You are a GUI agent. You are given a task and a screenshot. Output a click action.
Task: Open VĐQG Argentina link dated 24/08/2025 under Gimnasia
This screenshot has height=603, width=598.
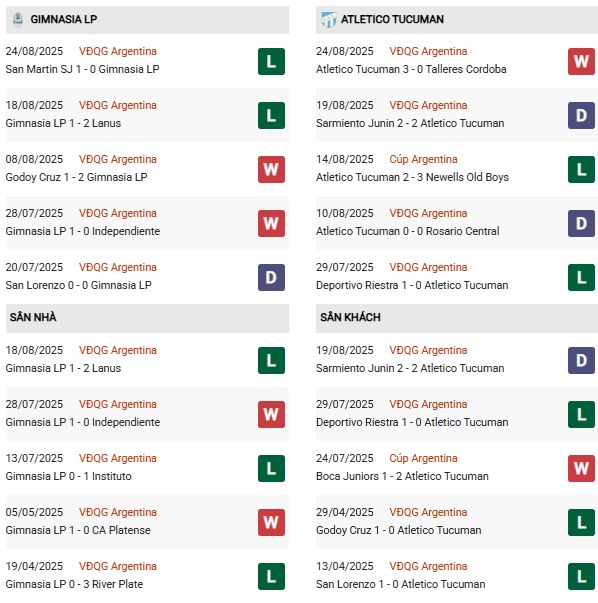pyautogui.click(x=118, y=51)
